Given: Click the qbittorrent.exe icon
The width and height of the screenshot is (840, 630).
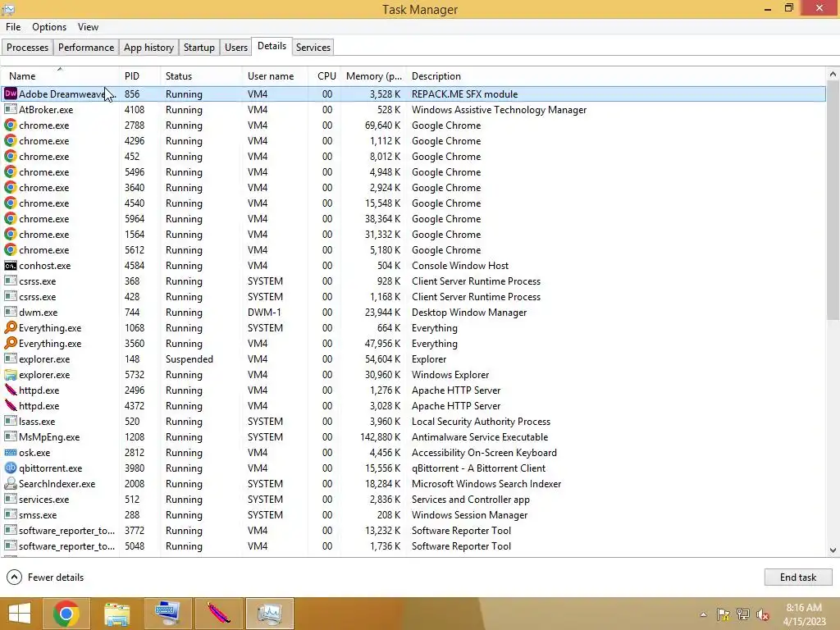Looking at the screenshot, I should (x=10, y=468).
